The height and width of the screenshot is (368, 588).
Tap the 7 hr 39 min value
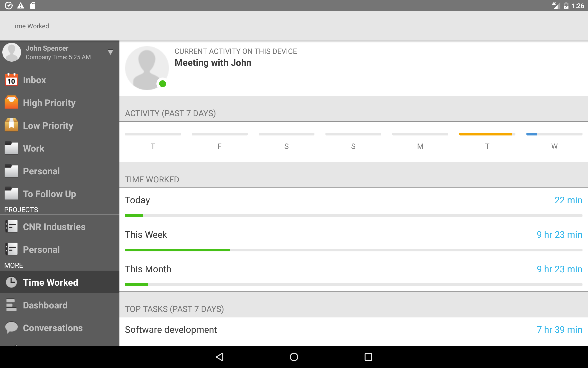pyautogui.click(x=559, y=330)
